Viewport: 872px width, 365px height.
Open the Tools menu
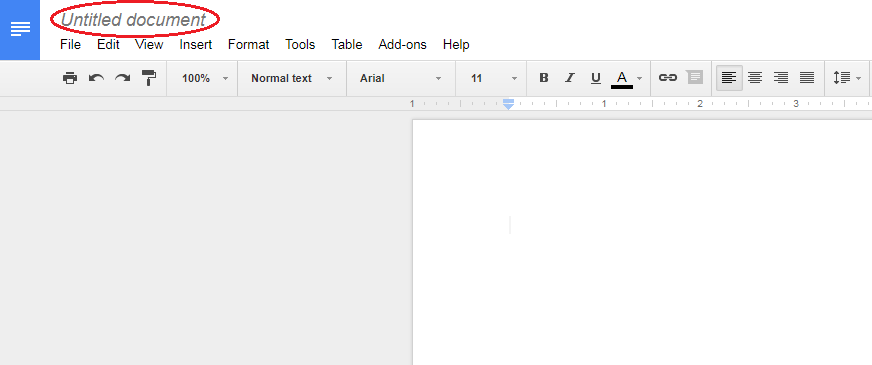pos(300,45)
